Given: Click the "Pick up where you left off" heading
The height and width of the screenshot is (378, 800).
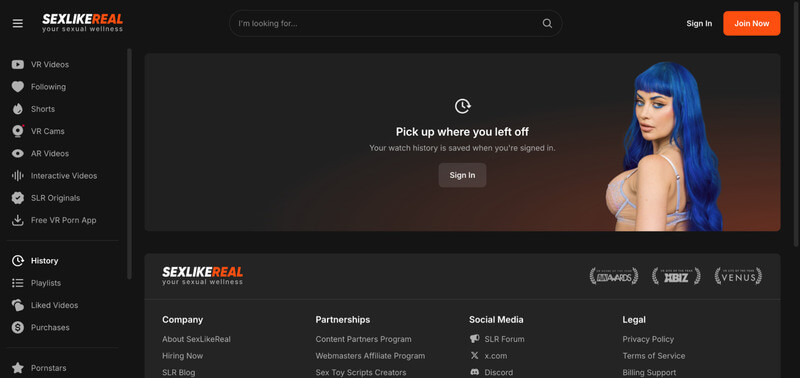Looking at the screenshot, I should coord(462,132).
